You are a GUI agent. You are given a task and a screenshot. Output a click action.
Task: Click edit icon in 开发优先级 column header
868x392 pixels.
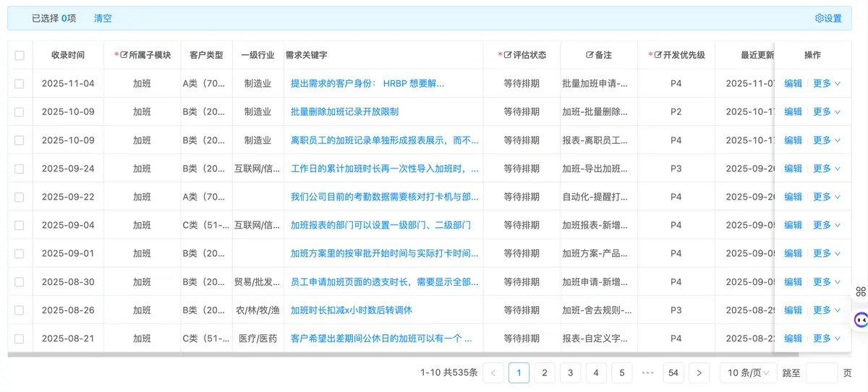point(658,55)
